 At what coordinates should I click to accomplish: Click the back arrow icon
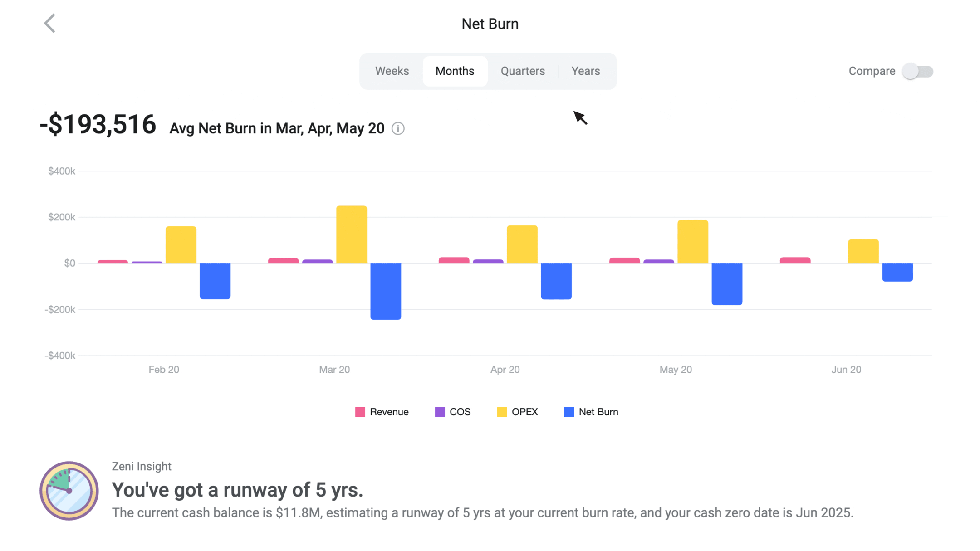coord(49,24)
